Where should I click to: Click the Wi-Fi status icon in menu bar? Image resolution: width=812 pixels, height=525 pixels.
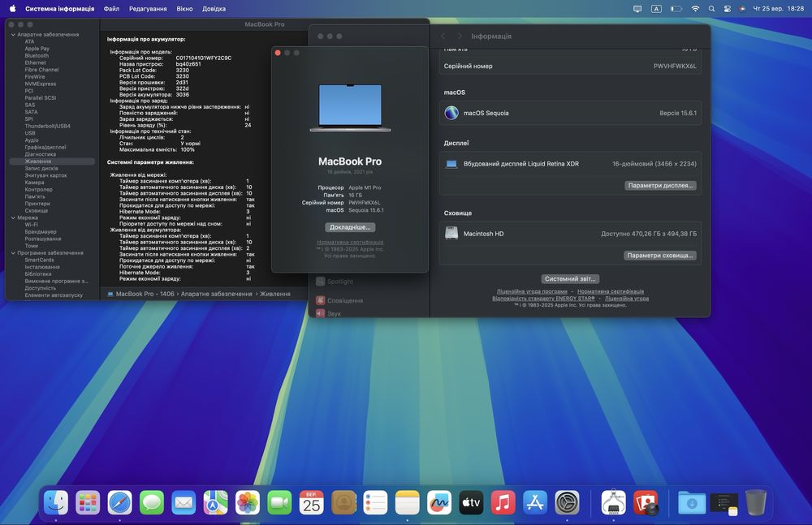(x=695, y=8)
